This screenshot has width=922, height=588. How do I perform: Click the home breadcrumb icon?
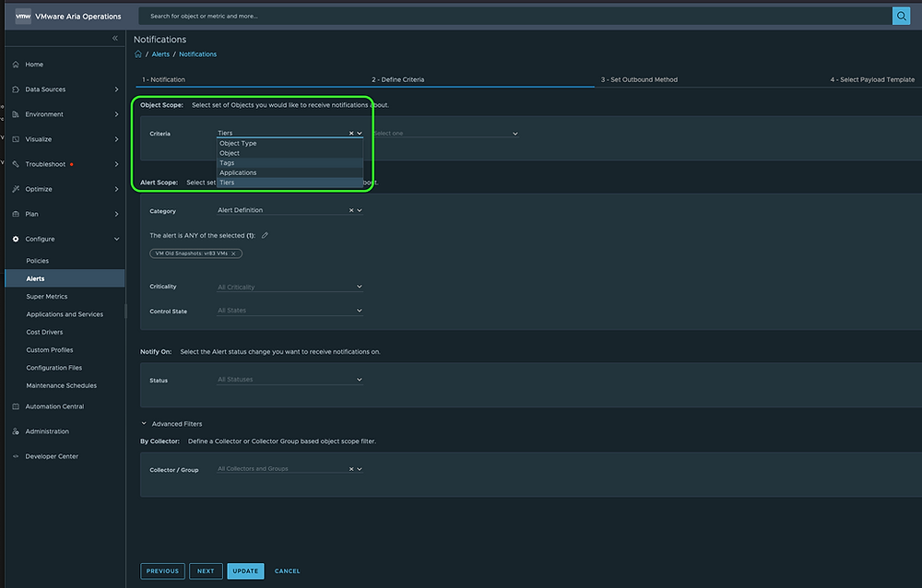pos(138,54)
